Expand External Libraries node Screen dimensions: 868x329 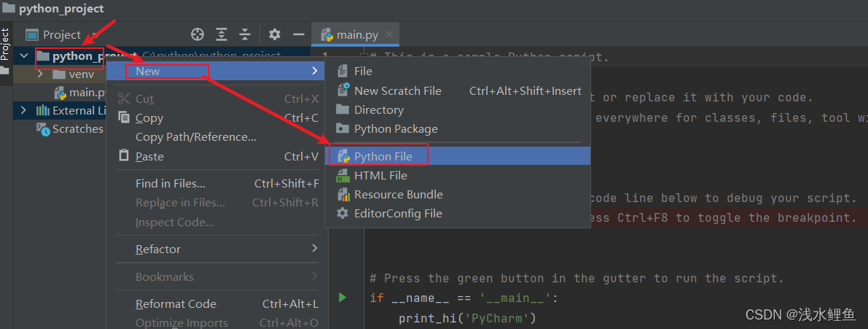pyautogui.click(x=23, y=110)
